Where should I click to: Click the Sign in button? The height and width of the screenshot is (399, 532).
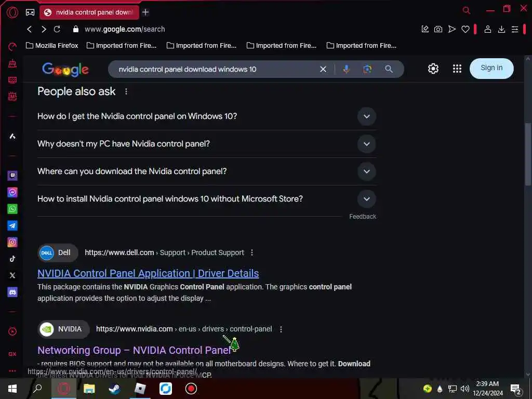click(491, 68)
